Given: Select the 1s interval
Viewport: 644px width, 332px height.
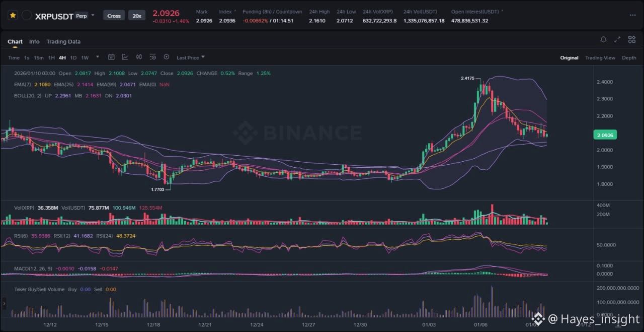Looking at the screenshot, I should 27,57.
